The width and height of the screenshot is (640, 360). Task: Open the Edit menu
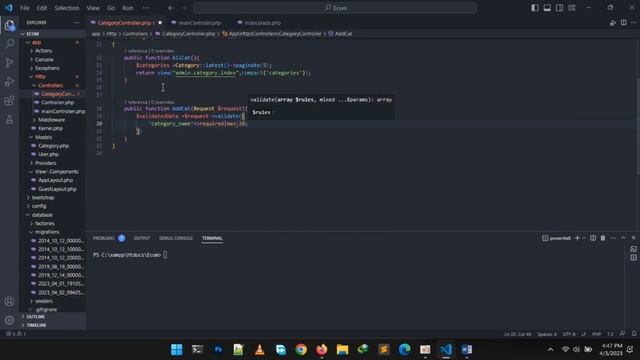42,8
